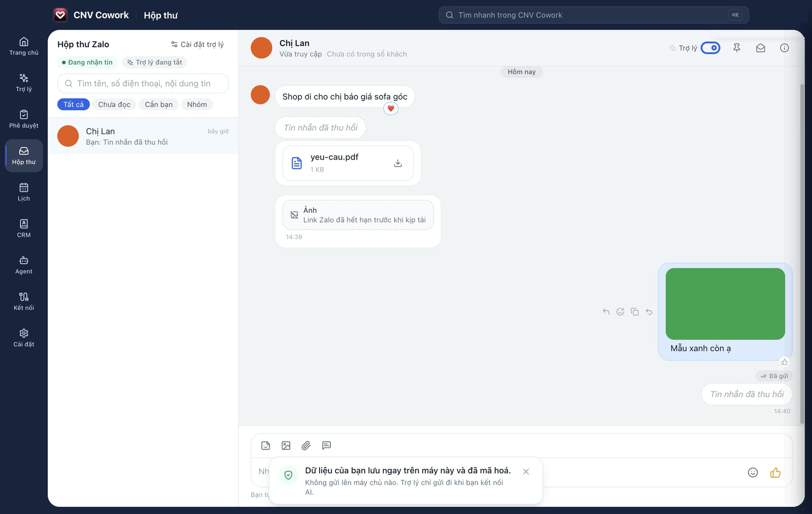Click the Đang nhận tin status badge
Image resolution: width=812 pixels, height=514 pixels.
coord(87,62)
